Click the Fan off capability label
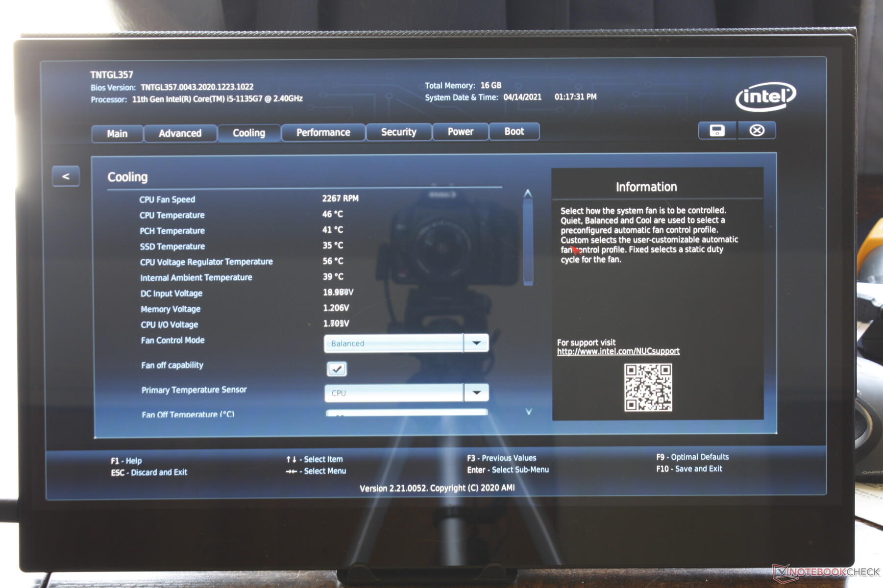Viewport: 883px width, 588px height. (x=172, y=365)
